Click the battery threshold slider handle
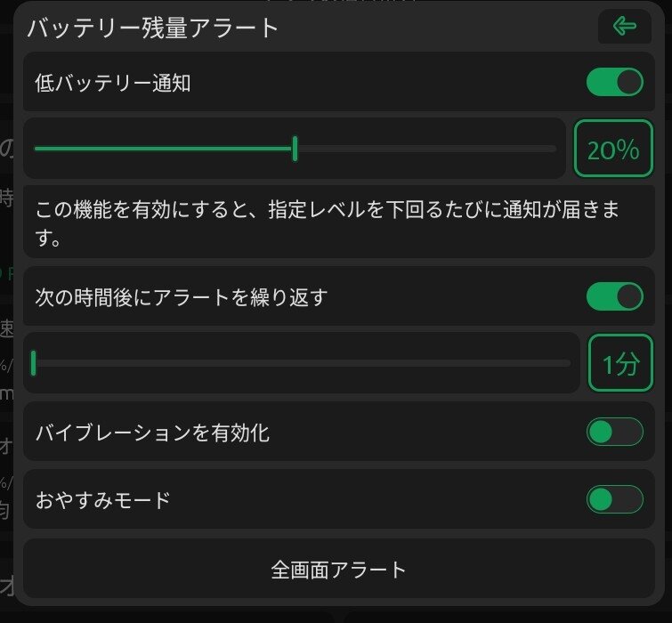This screenshot has width=672, height=623. point(295,149)
